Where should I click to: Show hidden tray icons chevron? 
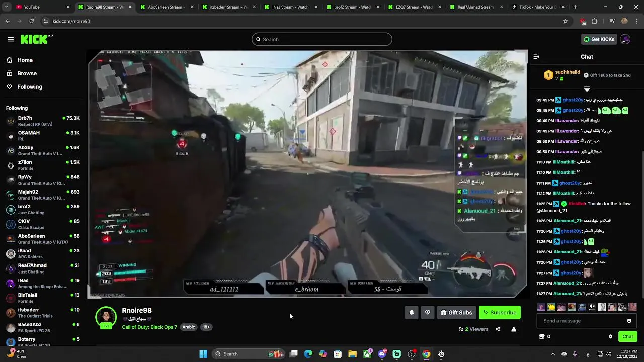[553, 354]
